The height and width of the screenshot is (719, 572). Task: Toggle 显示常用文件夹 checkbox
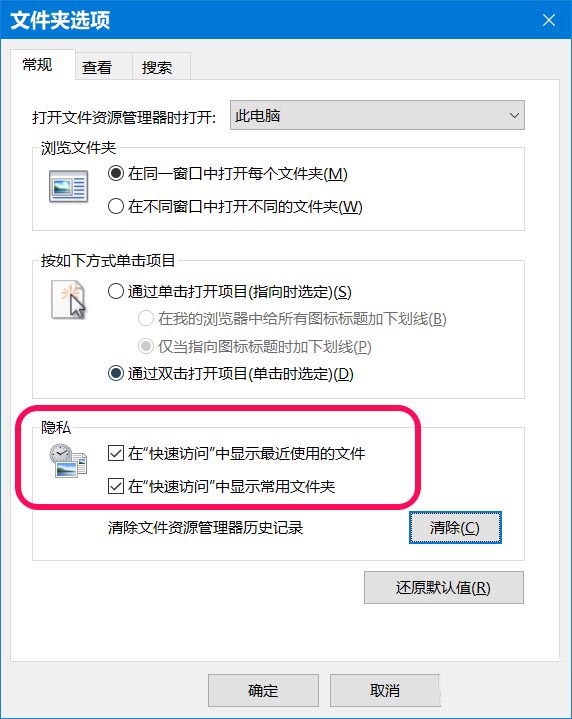point(116,486)
